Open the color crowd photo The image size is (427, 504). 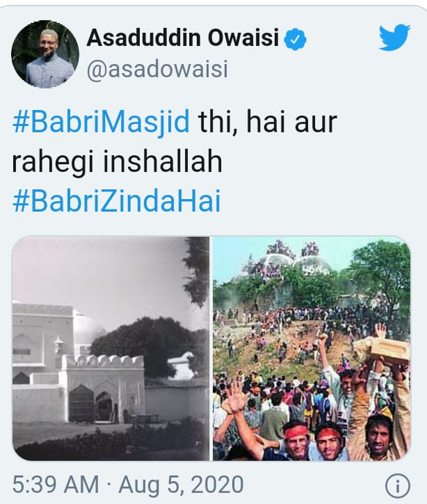[x=312, y=349]
